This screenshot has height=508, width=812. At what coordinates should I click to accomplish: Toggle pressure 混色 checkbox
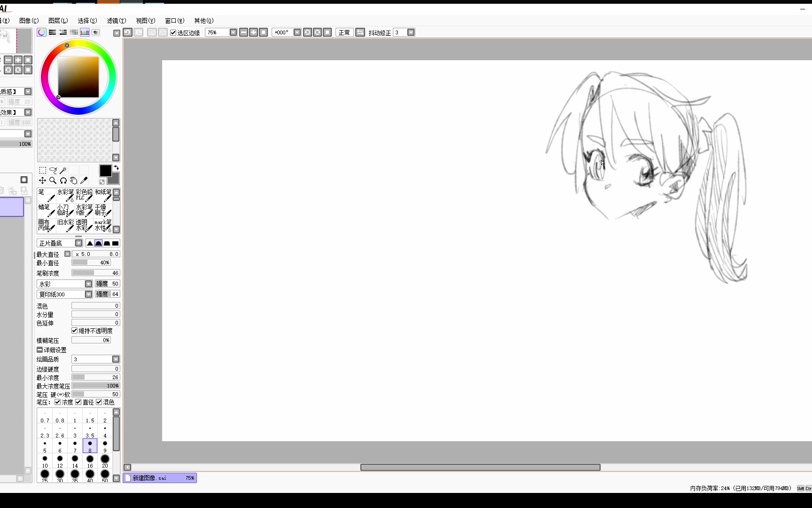pos(99,402)
